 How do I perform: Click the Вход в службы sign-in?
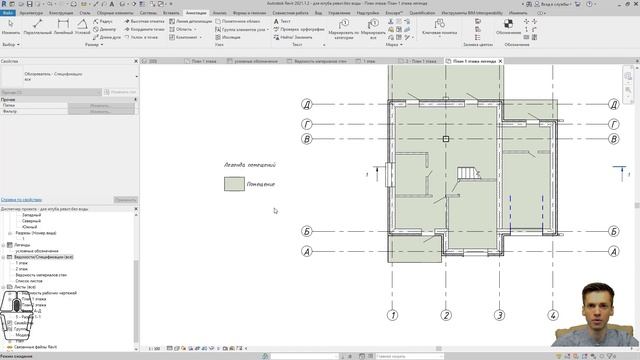tap(553, 4)
